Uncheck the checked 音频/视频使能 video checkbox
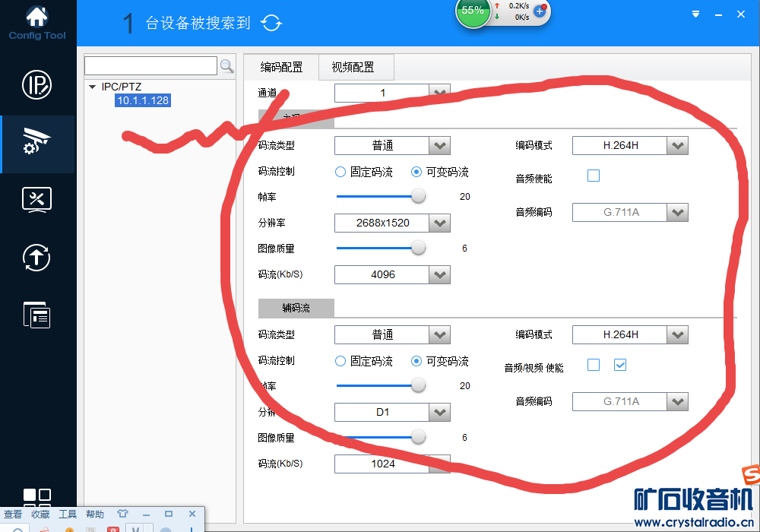 point(620,365)
